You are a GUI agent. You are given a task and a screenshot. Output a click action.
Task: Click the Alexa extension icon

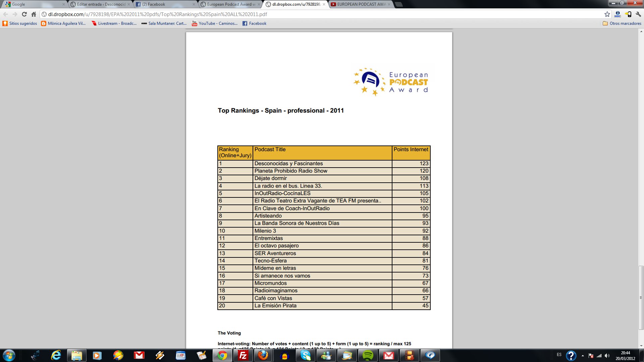tap(618, 14)
